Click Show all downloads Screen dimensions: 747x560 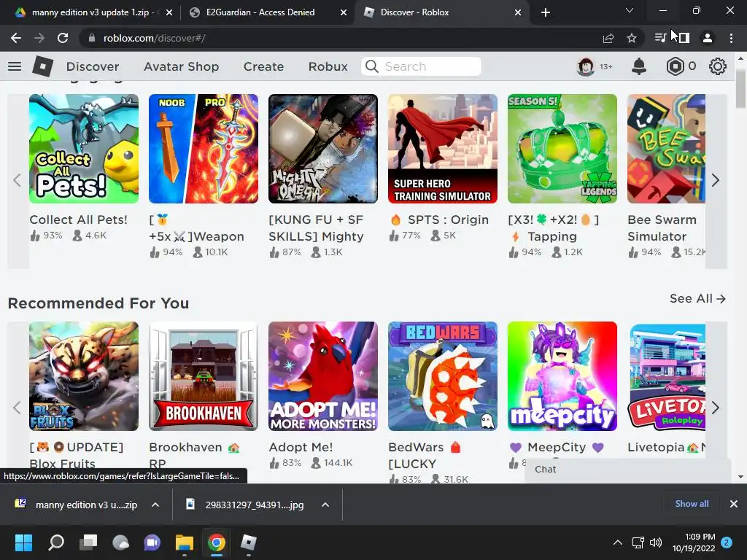coord(692,504)
